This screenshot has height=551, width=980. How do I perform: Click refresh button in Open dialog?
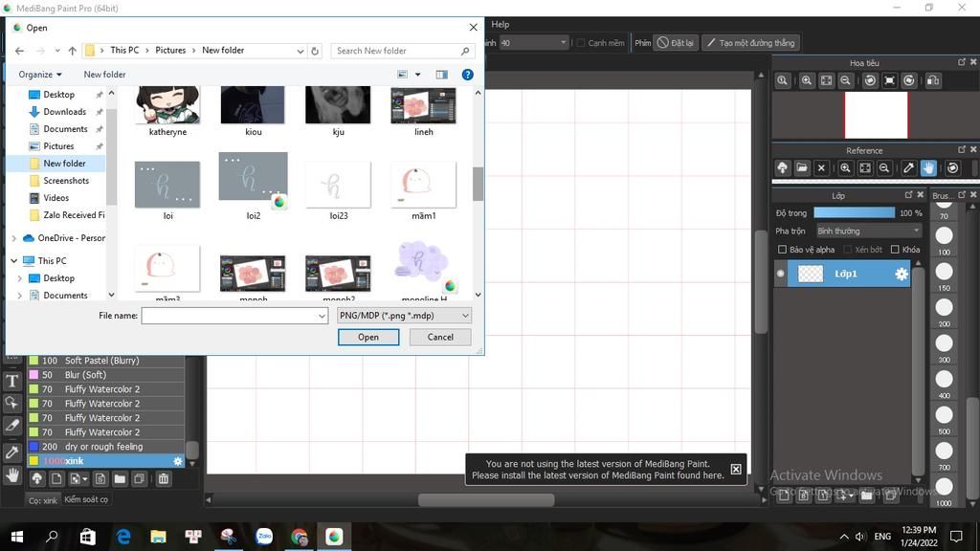[x=315, y=51]
